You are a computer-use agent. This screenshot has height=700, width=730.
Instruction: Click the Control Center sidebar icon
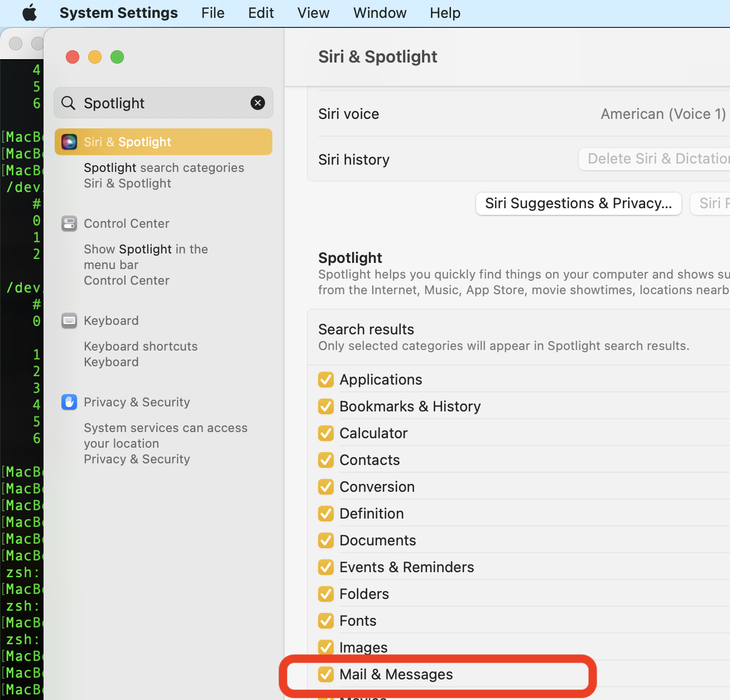tap(69, 223)
